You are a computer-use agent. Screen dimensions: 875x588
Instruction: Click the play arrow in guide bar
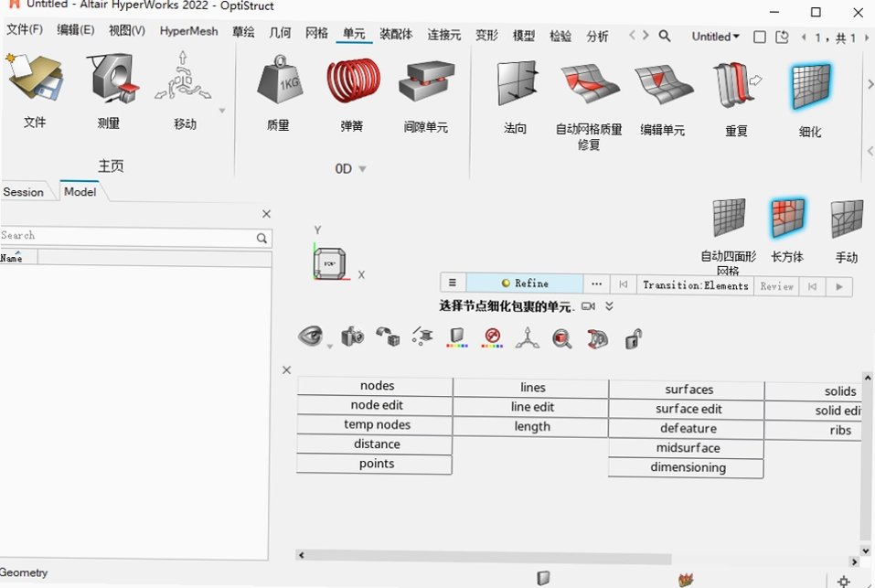(838, 287)
